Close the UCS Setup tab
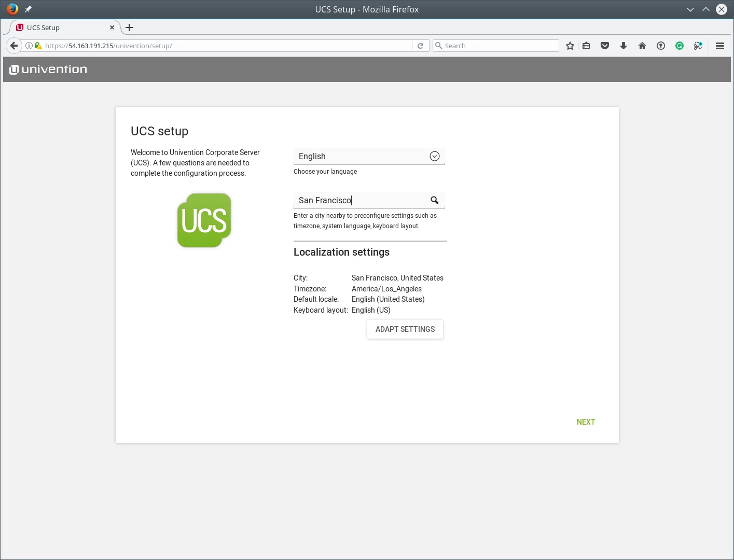 pyautogui.click(x=112, y=27)
